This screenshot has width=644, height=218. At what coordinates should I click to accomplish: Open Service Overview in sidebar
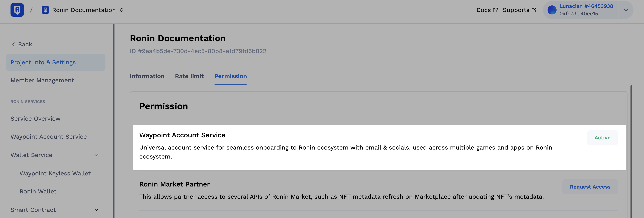click(x=35, y=119)
